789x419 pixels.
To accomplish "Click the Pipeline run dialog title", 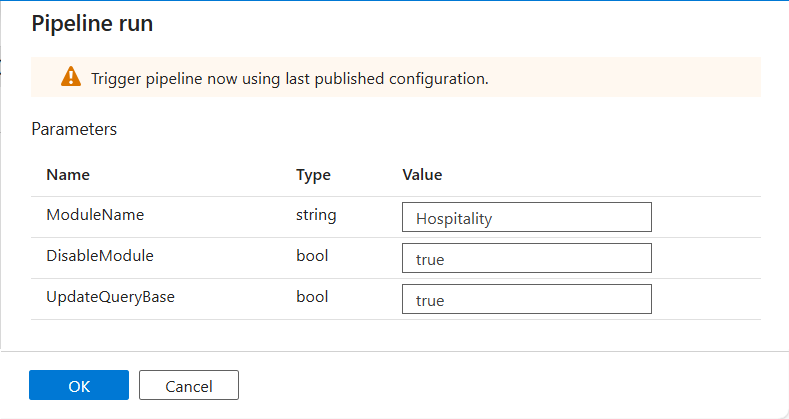I will [92, 24].
